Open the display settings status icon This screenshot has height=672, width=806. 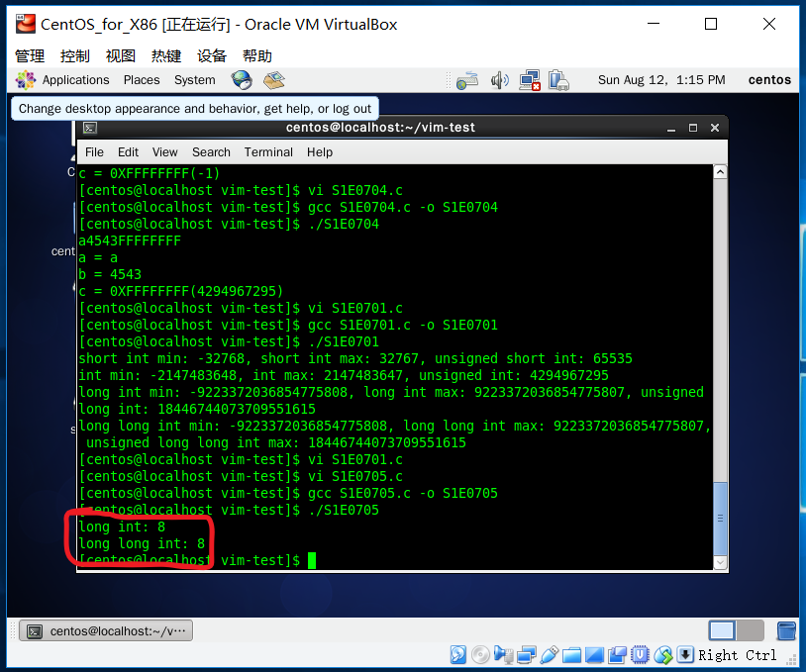pyautogui.click(x=594, y=655)
